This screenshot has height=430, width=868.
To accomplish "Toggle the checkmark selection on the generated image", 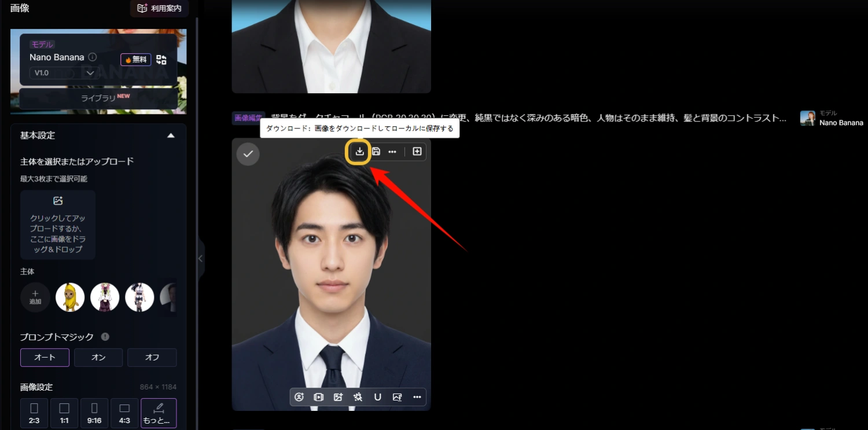I will (248, 154).
